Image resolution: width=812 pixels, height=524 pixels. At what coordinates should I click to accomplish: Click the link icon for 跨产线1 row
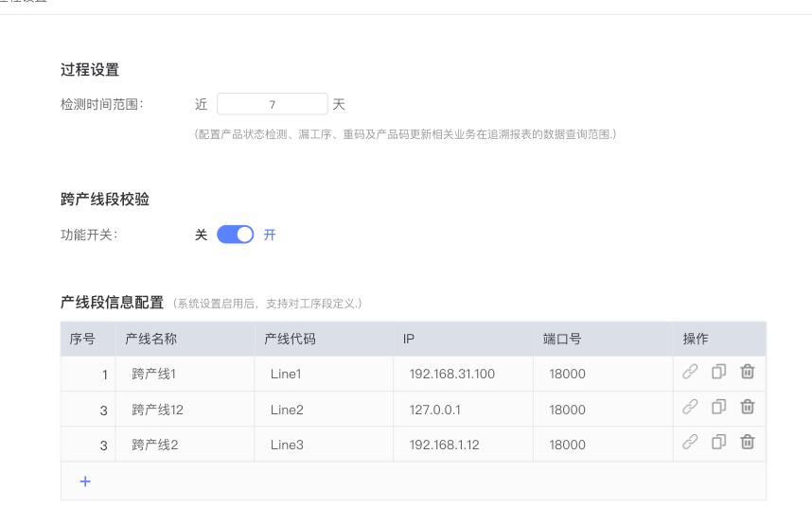tap(690, 373)
